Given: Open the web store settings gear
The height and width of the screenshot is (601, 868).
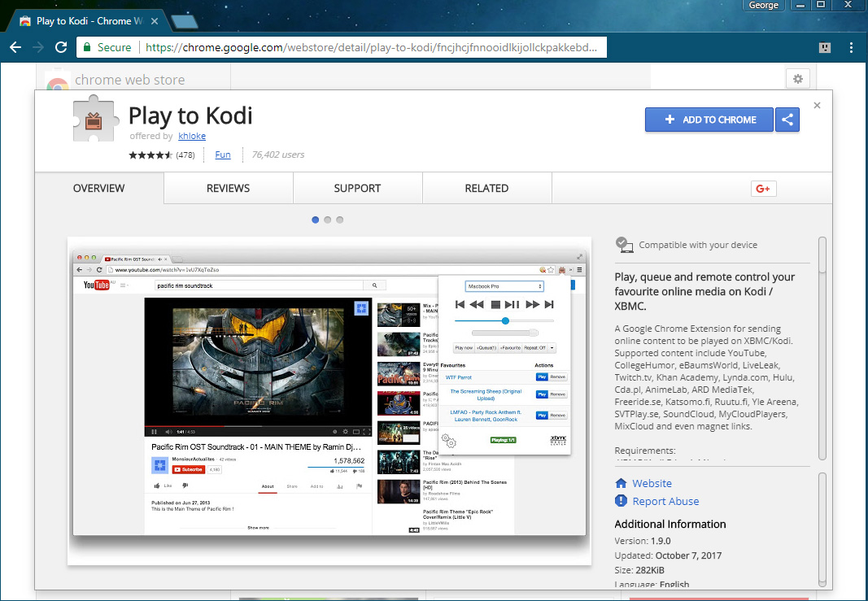Looking at the screenshot, I should pyautogui.click(x=798, y=79).
